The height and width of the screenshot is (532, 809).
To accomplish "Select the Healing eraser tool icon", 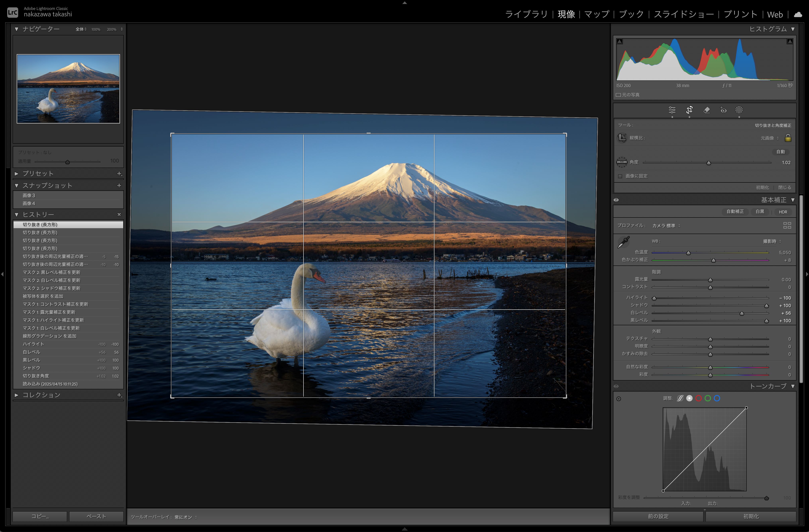I will 706,110.
